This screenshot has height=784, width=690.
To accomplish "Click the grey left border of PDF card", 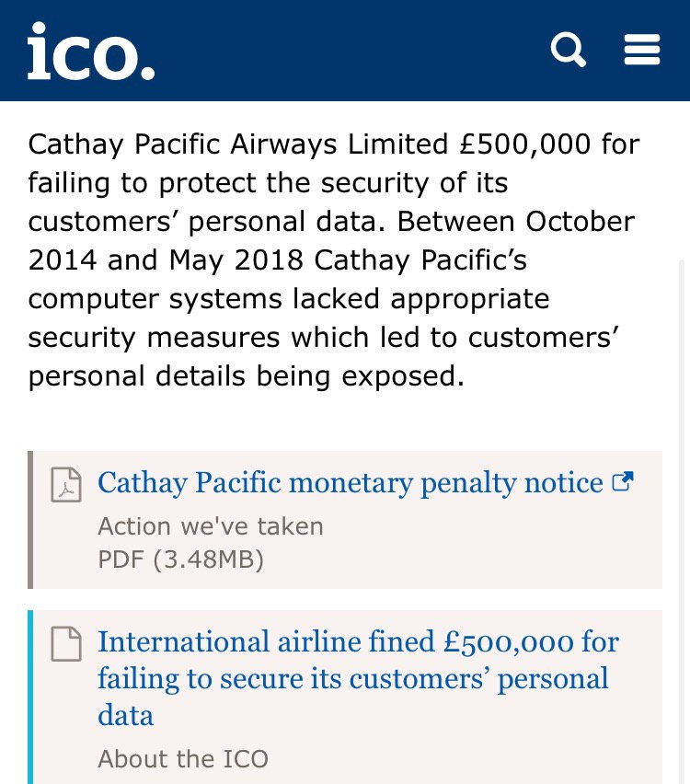I will 30,520.
